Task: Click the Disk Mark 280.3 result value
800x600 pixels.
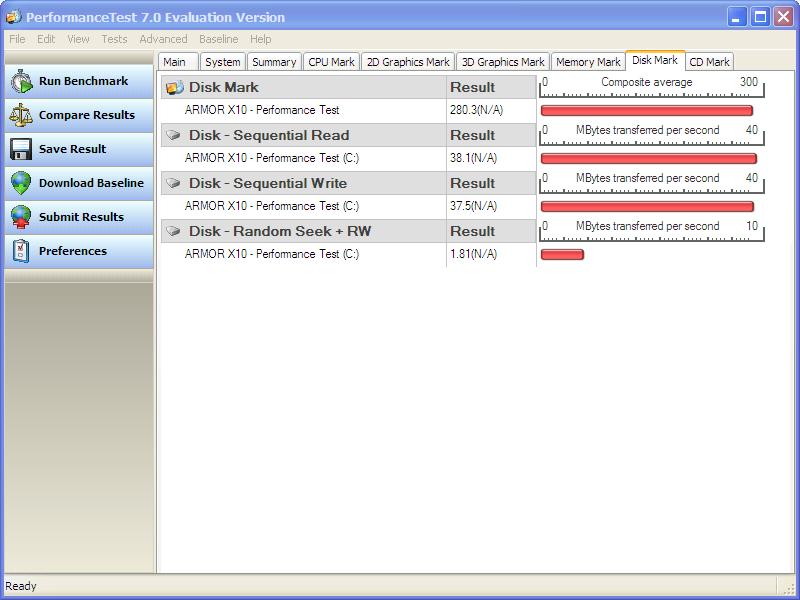Action: tap(473, 111)
